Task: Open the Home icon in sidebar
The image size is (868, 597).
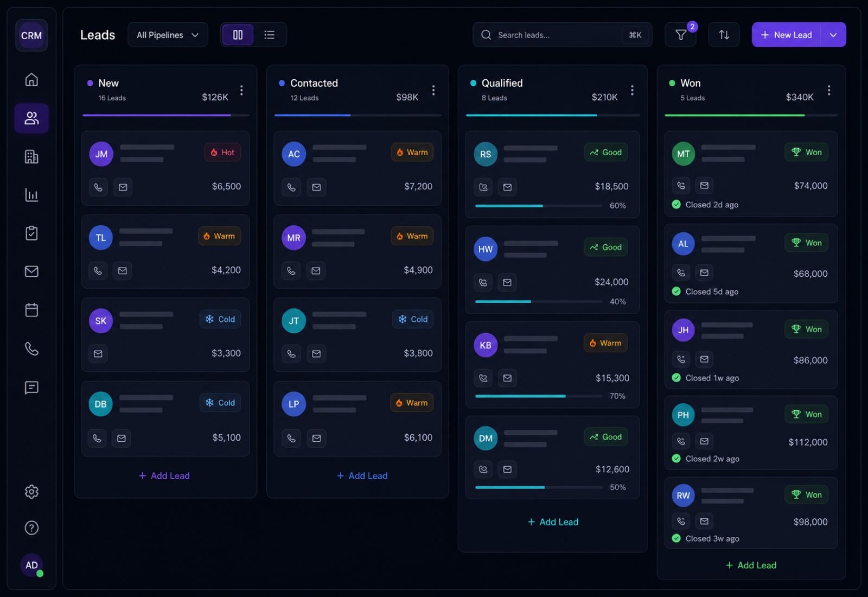Action: [x=31, y=80]
